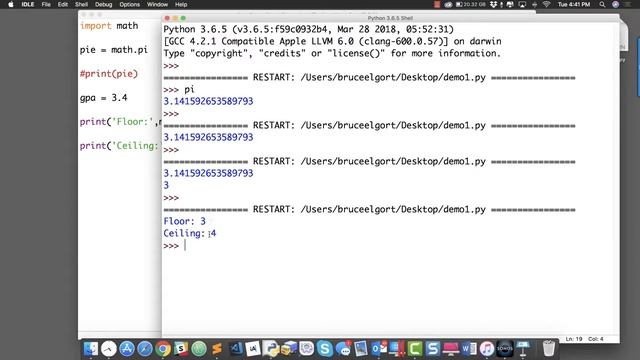Open Sonos from the dock
This screenshot has width=640, height=360.
point(504,349)
